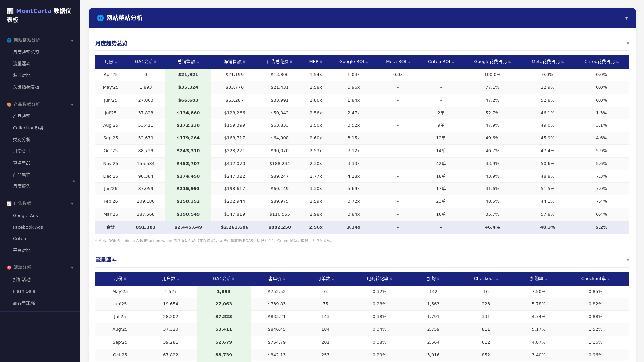The height and width of the screenshot is (362, 644).
Task: Sort by Google ROI column header
Action: (x=354, y=62)
